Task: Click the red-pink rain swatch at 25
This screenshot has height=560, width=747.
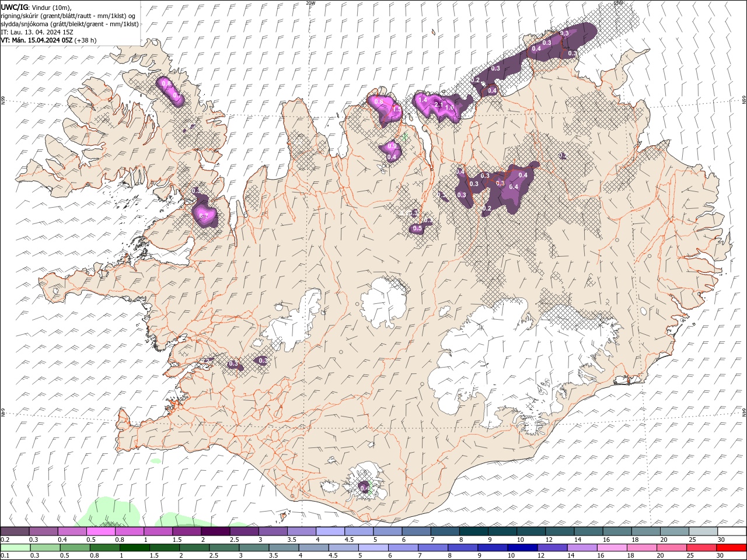Action: click(701, 548)
